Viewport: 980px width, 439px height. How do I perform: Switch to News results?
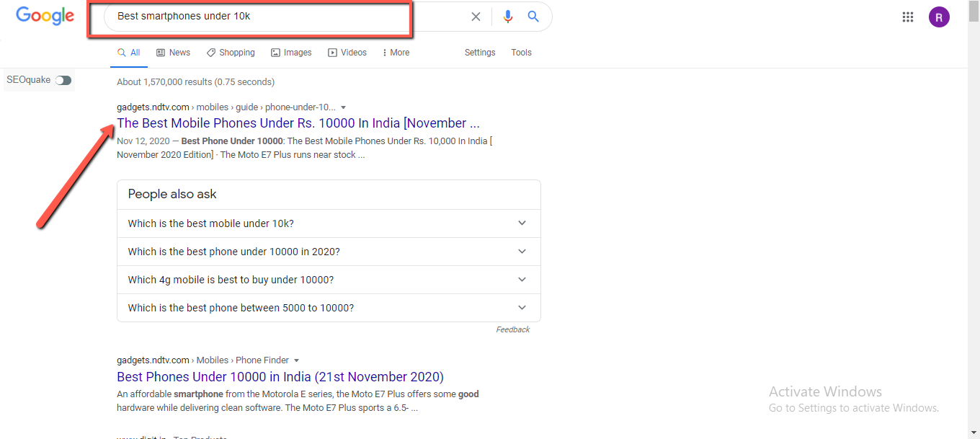click(x=173, y=52)
